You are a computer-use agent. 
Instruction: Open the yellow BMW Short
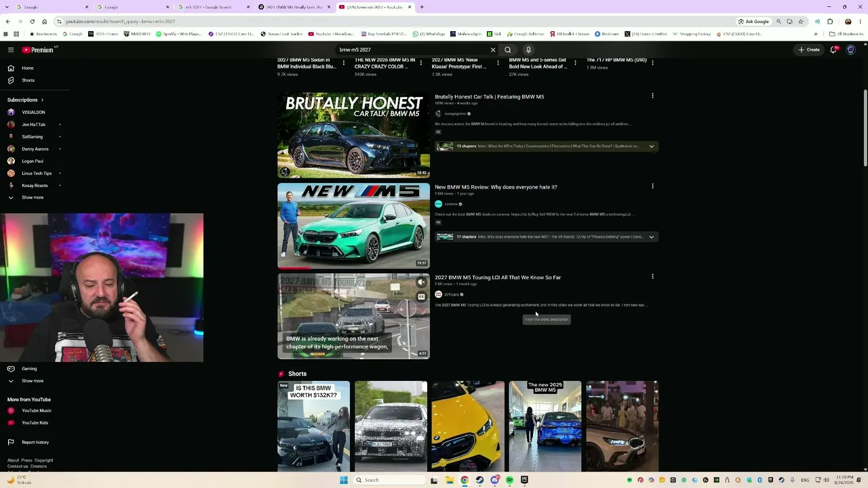click(x=468, y=426)
